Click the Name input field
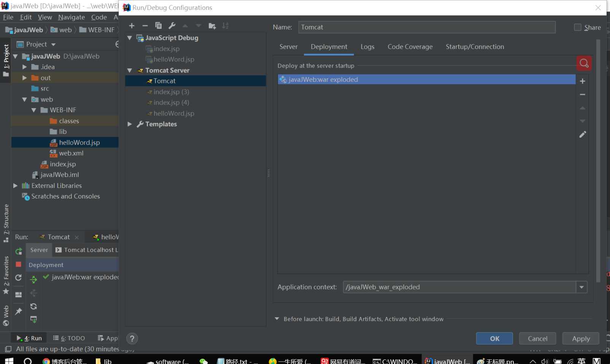The height and width of the screenshot is (364, 610). coord(427,27)
